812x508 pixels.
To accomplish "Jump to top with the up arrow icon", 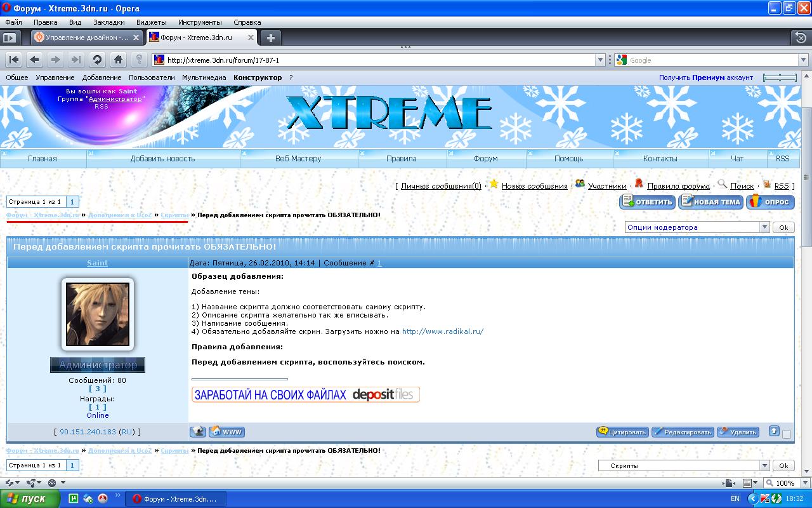I will (774, 431).
